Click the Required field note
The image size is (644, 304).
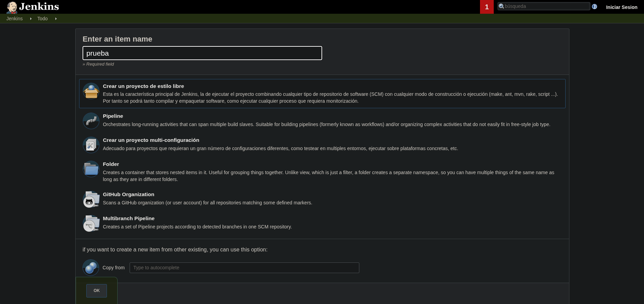(98, 64)
